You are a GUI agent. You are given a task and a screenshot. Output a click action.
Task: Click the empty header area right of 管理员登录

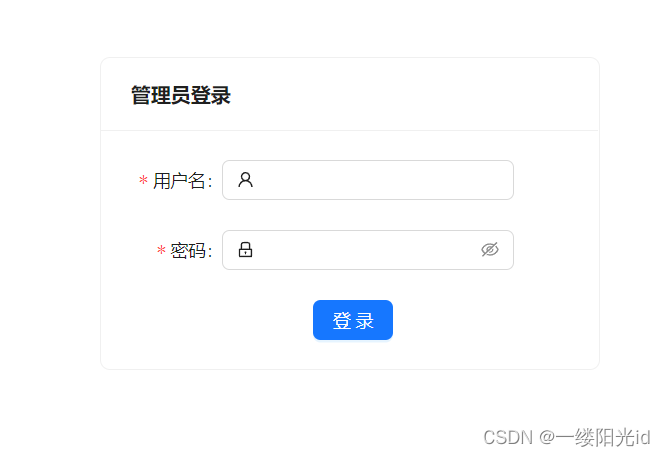pyautogui.click(x=414, y=95)
